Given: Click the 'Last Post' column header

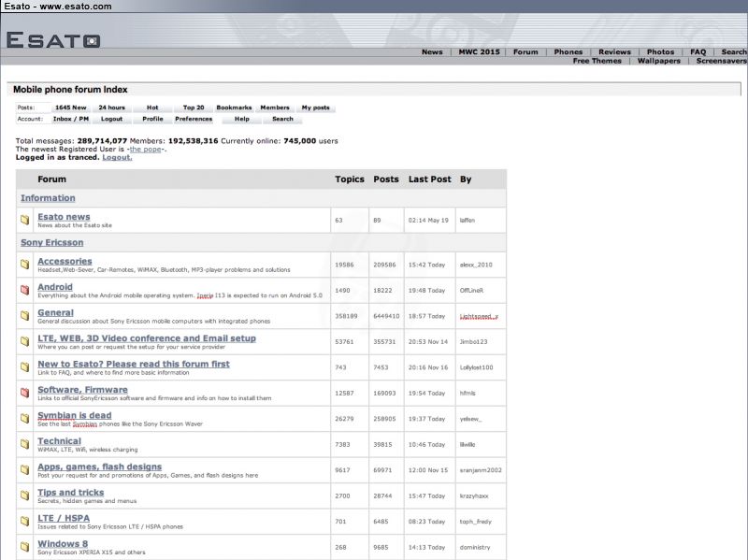Looking at the screenshot, I should [429, 179].
